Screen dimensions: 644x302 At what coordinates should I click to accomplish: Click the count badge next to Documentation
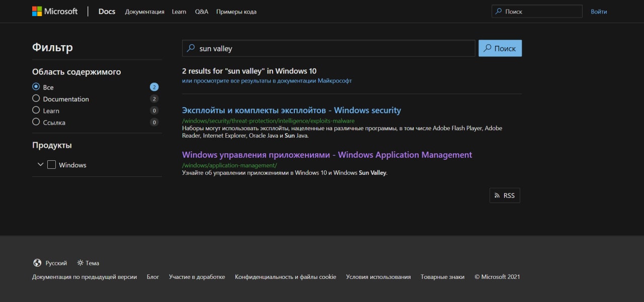(154, 98)
